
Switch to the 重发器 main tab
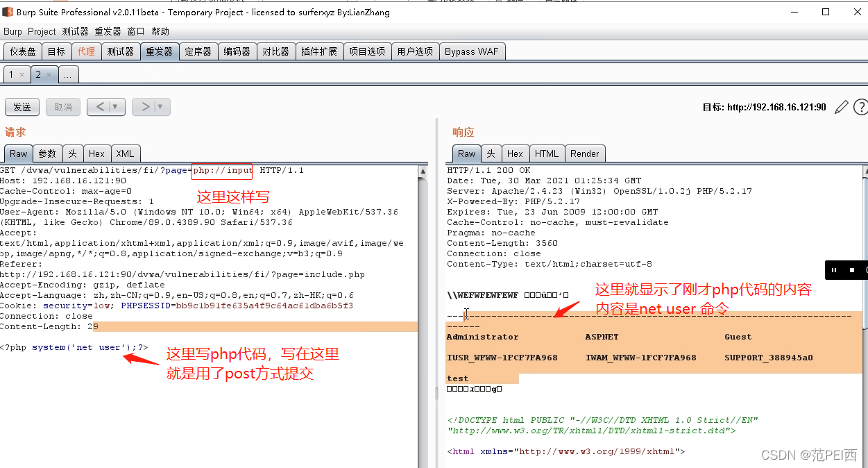click(159, 51)
